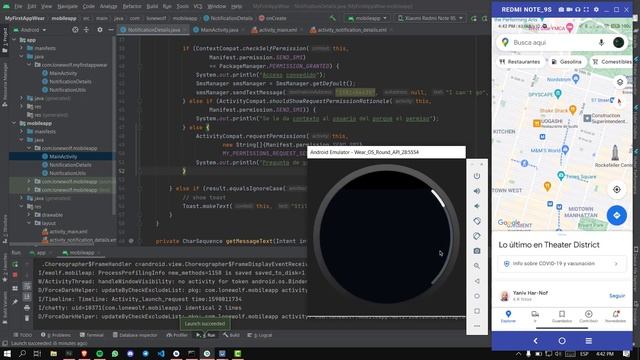The height and width of the screenshot is (360, 640).
Task: Select NotificationUtils under com.lonewolf.myfirstappwear
Action: [x=67, y=90]
